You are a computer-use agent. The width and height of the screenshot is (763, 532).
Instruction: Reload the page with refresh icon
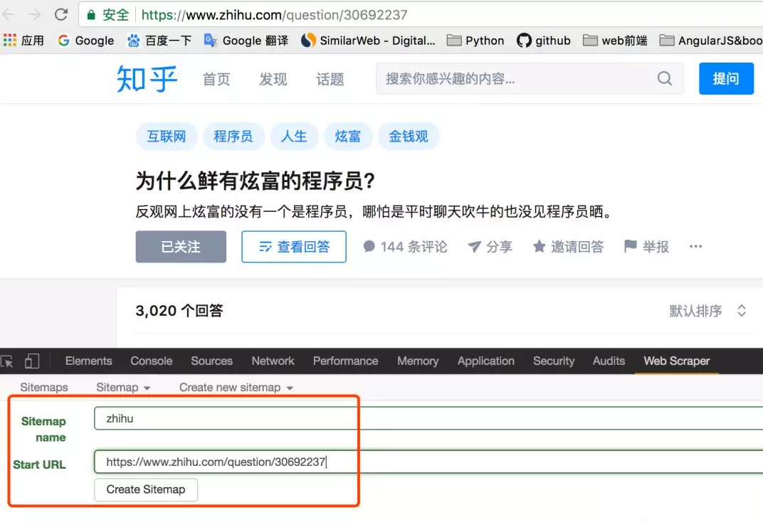(61, 15)
